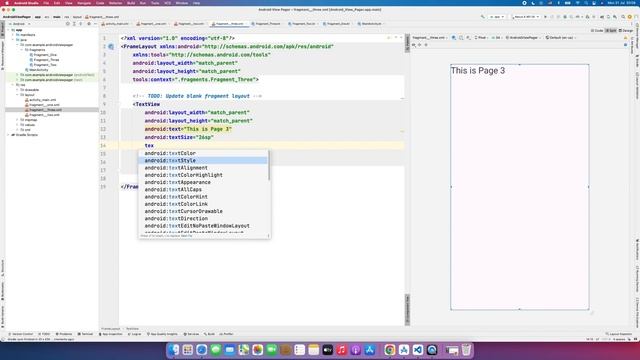Viewport: 640px width, 360px height.
Task: Open gutter icon on FrameLayout line 2
Action: point(111,47)
